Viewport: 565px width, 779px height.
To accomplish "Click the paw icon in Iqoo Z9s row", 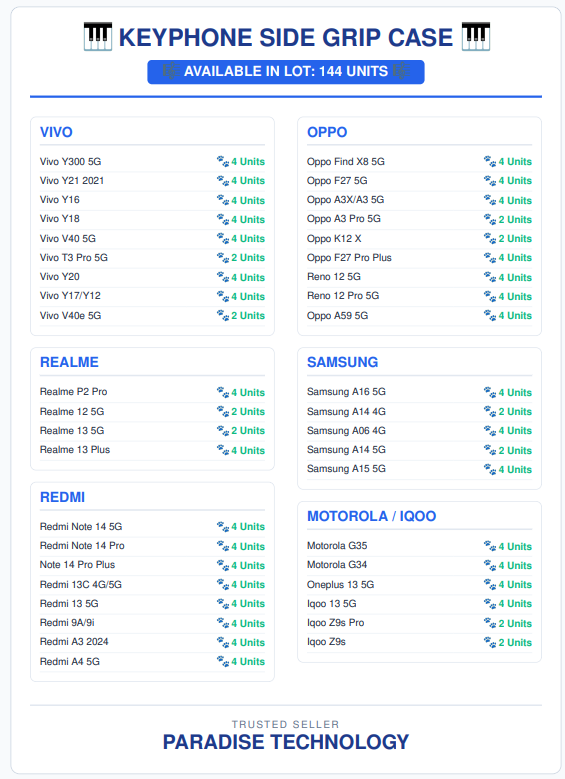I will click(x=490, y=642).
